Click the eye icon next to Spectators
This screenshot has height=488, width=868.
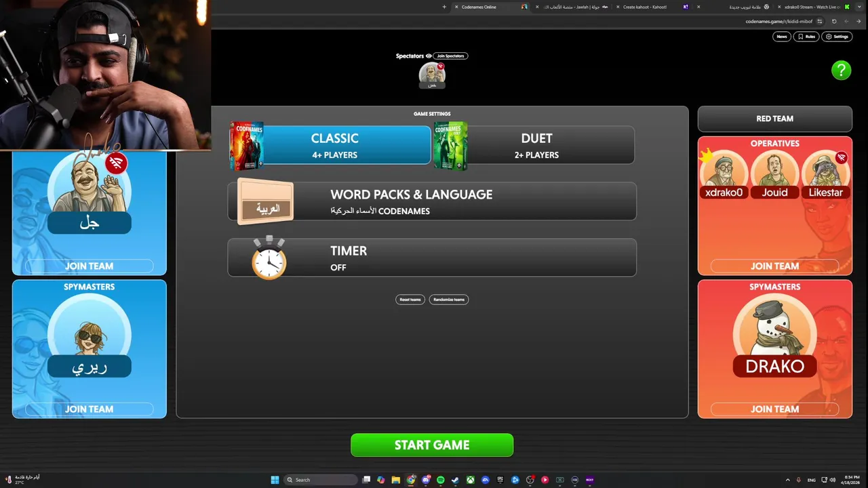(x=429, y=56)
